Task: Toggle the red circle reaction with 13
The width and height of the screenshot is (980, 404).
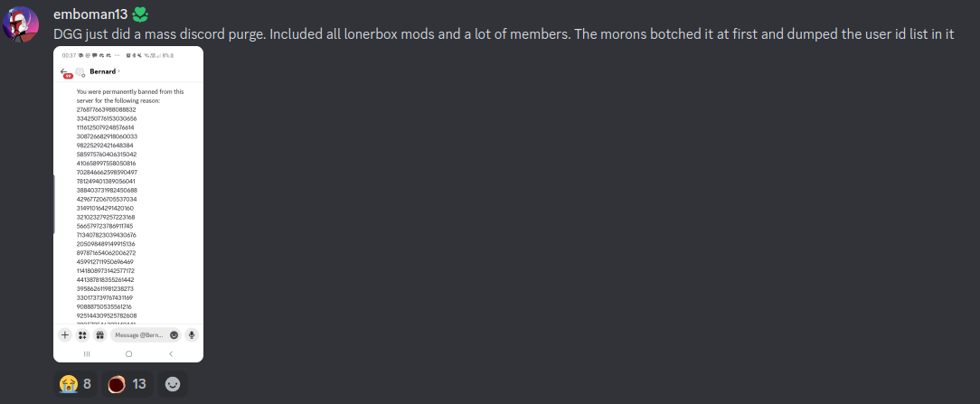Action: pyautogui.click(x=127, y=384)
